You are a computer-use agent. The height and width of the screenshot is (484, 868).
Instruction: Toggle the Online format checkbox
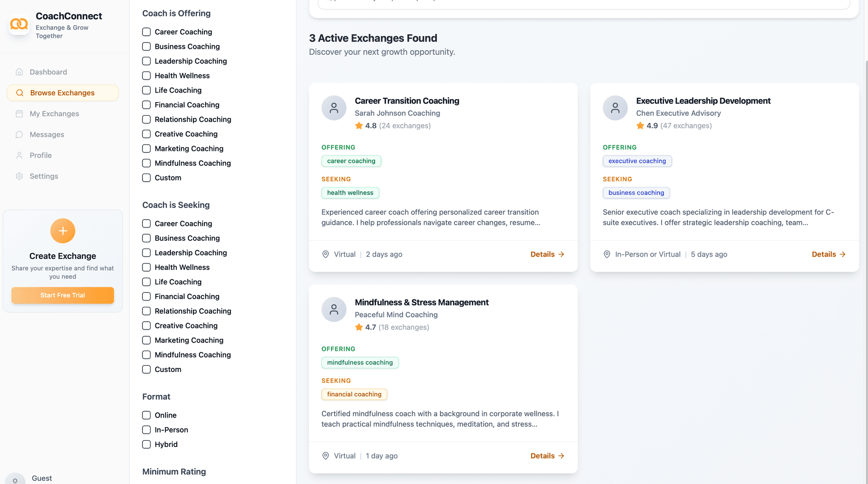click(146, 415)
